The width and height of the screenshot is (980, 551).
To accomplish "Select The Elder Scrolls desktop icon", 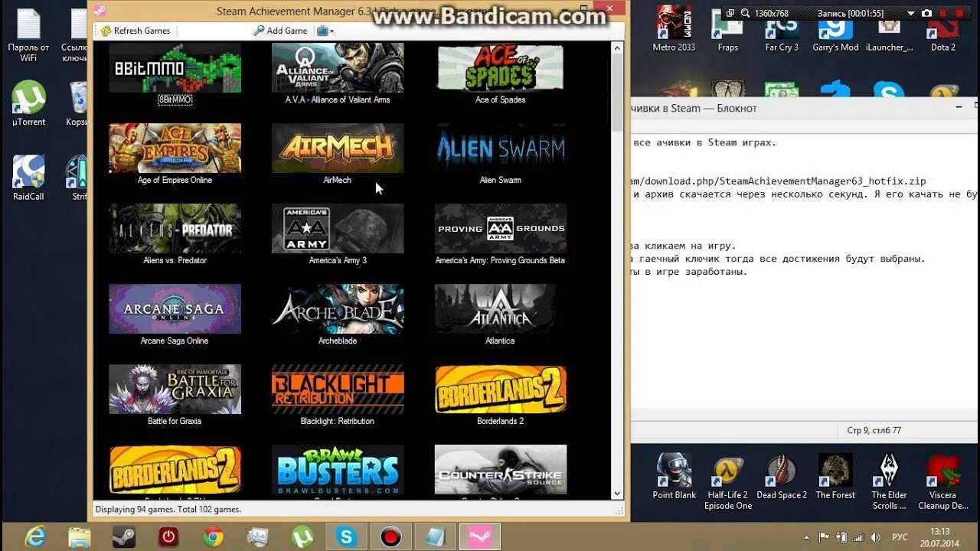I will click(x=889, y=481).
